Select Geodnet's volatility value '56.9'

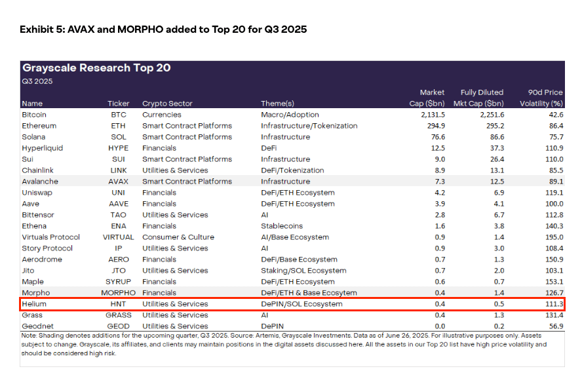pyautogui.click(x=556, y=326)
